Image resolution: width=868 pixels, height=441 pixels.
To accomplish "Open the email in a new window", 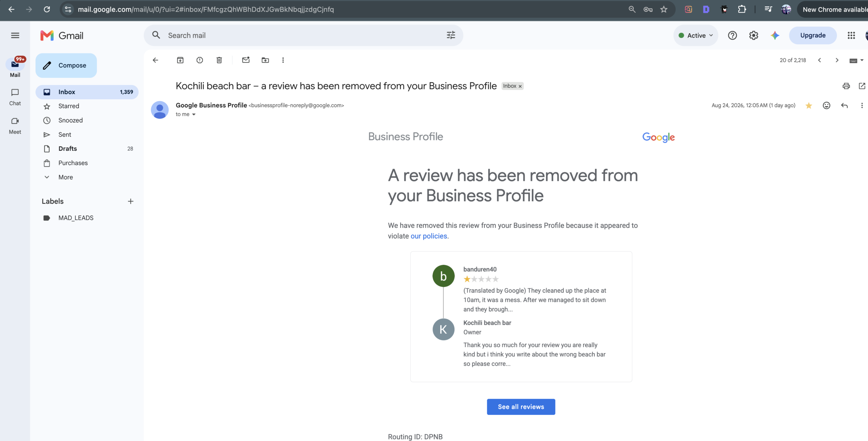I will (862, 86).
